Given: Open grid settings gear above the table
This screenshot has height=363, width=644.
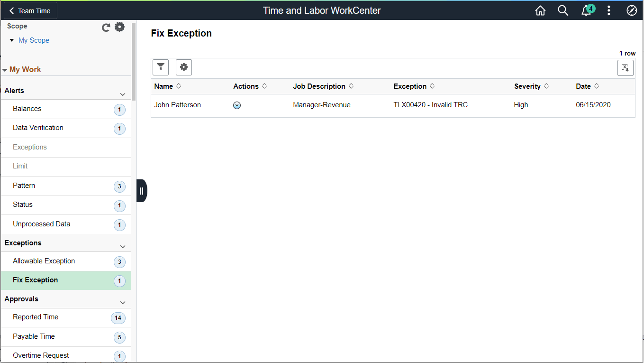Looking at the screenshot, I should coord(183,67).
